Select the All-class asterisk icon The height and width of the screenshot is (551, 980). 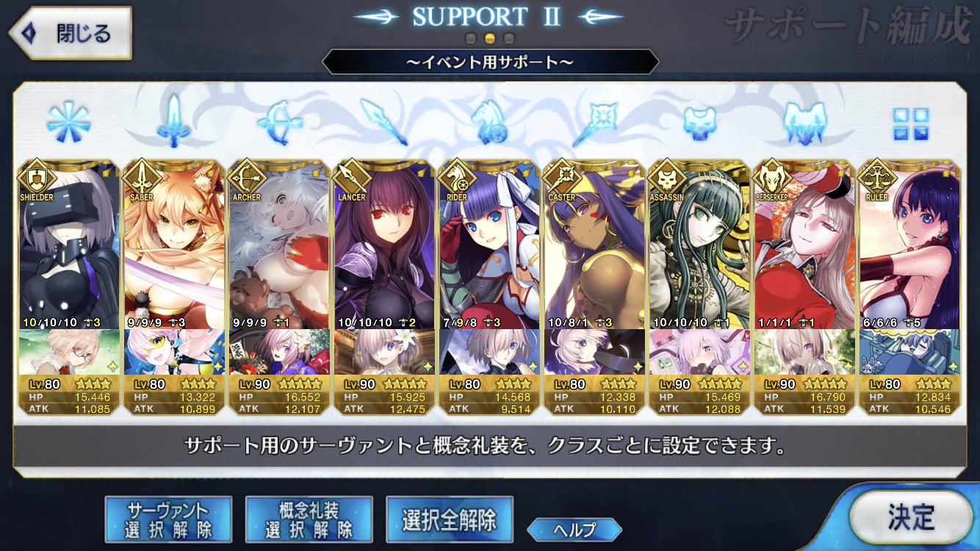68,121
